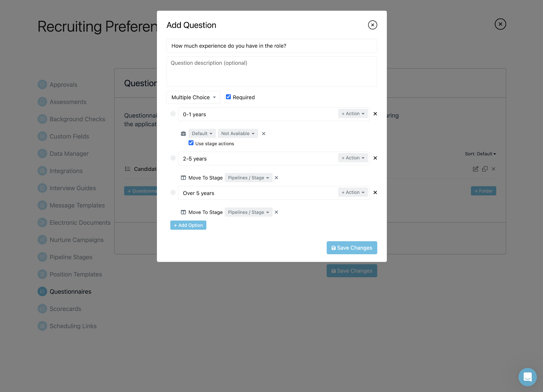
Task: Disable Use stage actions
Action: tap(191, 143)
